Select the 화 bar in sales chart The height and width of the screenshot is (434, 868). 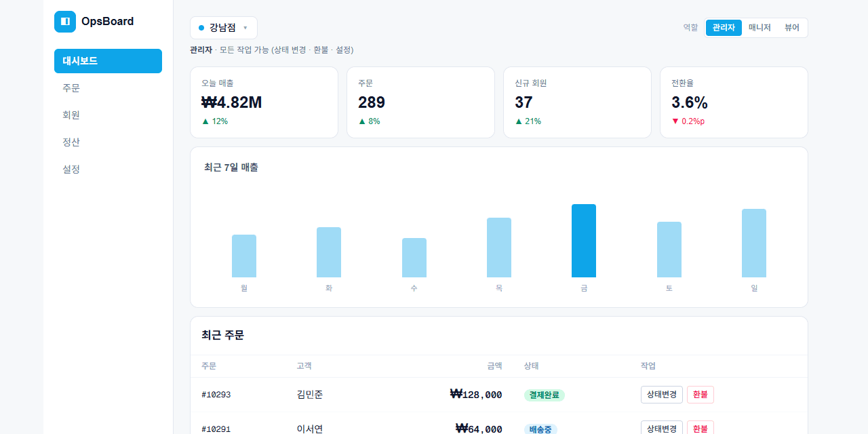point(329,252)
